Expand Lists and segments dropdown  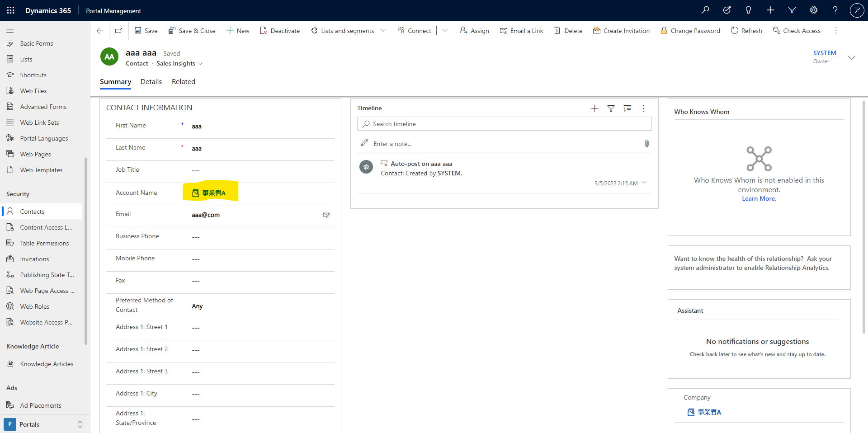(x=383, y=31)
